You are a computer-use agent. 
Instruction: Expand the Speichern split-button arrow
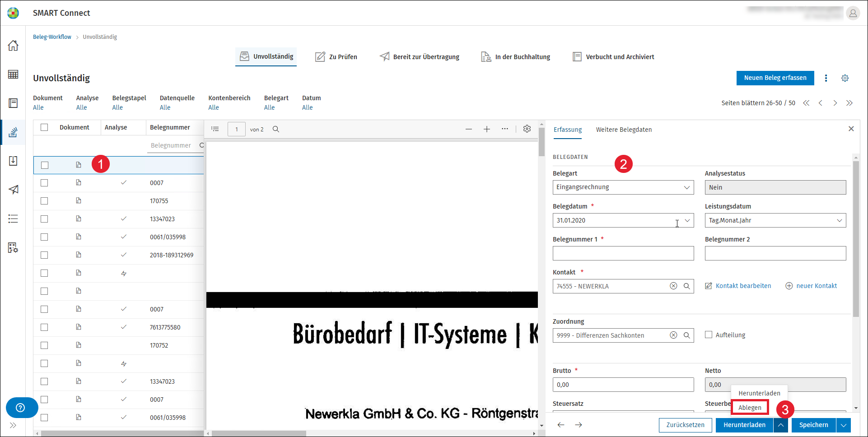[x=844, y=425]
